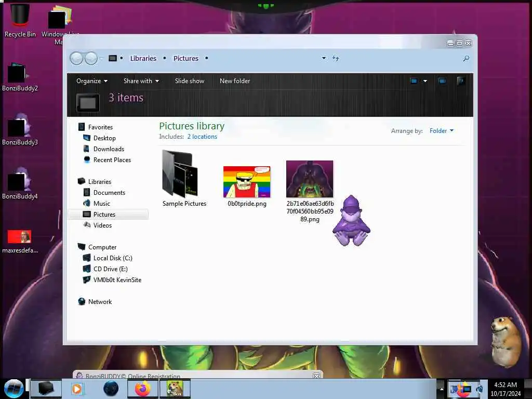Screen dimensions: 532x399
Task: Select Libraries in the address breadcrumb
Action: 143,58
